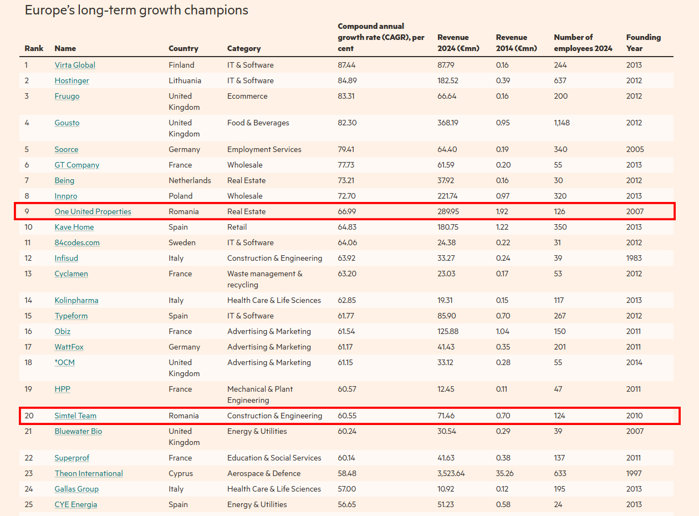This screenshot has width=699, height=516.
Task: Click the Country column header
Action: [183, 48]
